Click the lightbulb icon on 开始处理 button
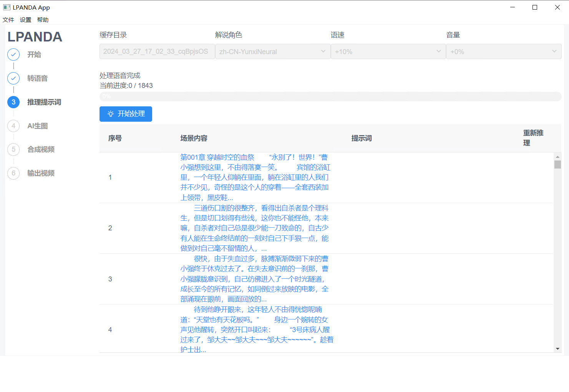569x392 pixels. tap(111, 114)
